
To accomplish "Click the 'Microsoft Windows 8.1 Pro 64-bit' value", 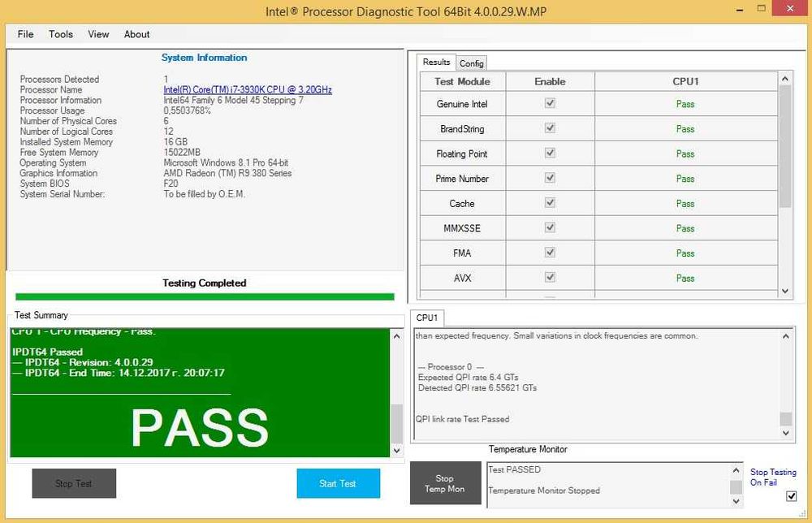I will coord(226,162).
